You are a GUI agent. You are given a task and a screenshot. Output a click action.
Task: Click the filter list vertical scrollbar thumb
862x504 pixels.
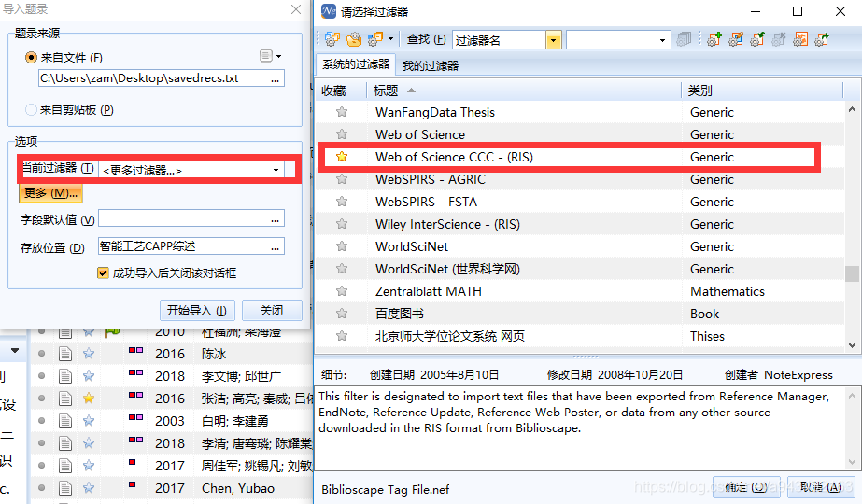(852, 273)
